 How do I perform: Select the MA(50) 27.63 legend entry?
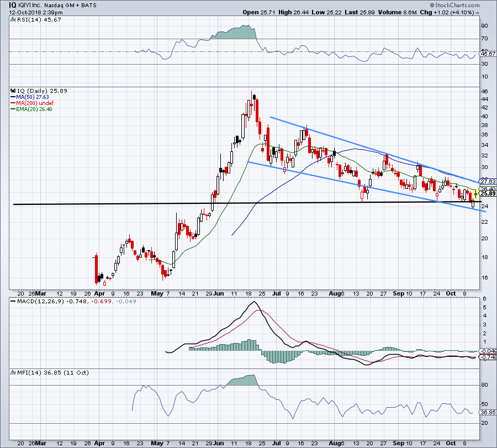(x=30, y=97)
